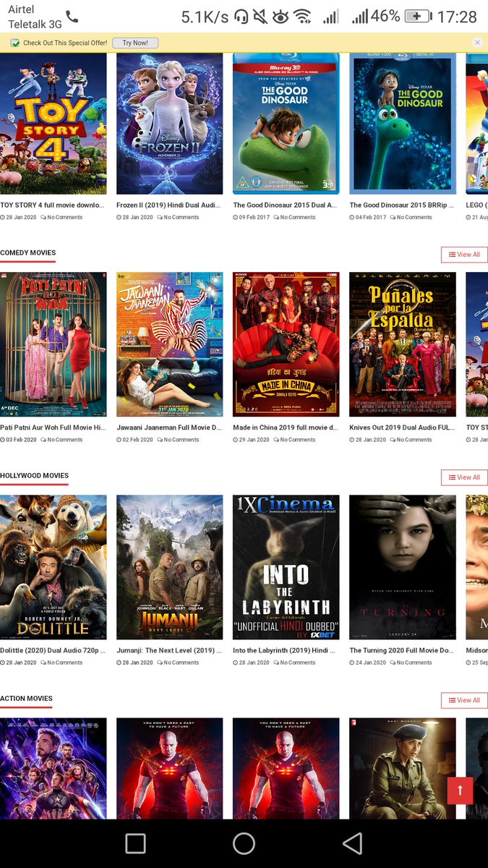
Task: Select the 02 Feb 2020 date under Jawaani Jaaneman
Action: pyautogui.click(x=135, y=440)
